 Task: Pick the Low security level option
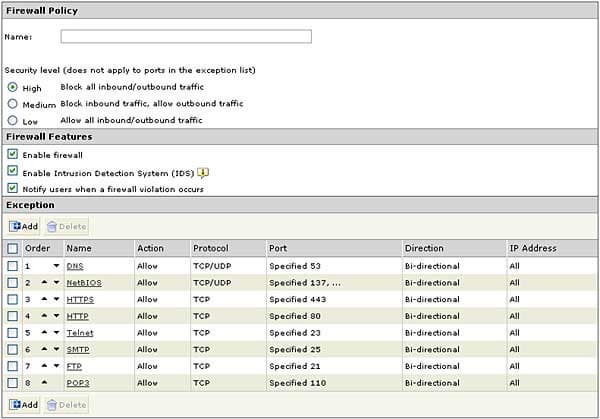pyautogui.click(x=12, y=120)
